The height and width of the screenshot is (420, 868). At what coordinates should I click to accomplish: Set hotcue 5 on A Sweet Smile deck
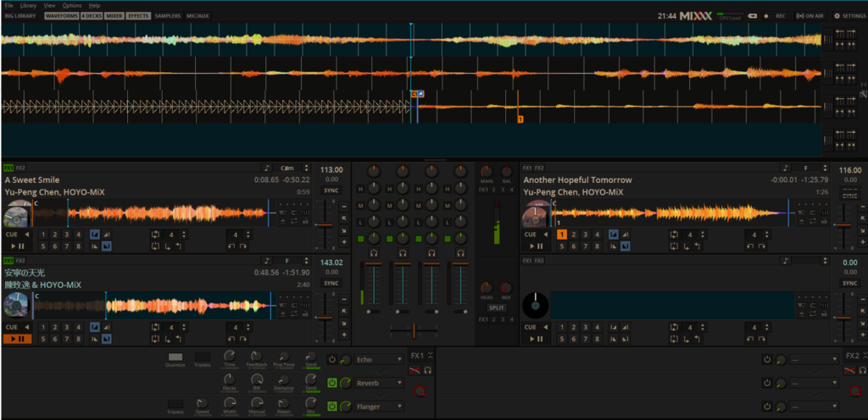[x=43, y=246]
